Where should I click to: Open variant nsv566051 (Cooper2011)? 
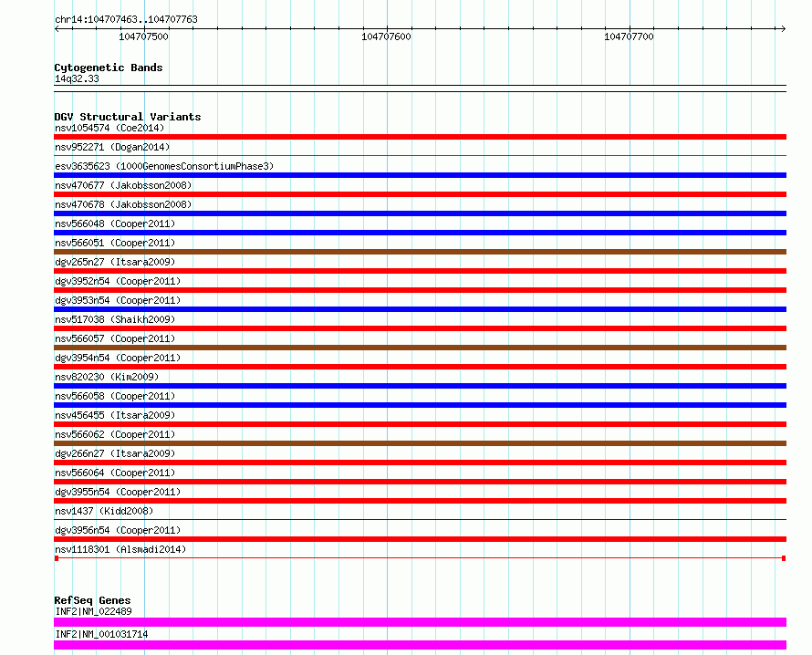pos(115,243)
